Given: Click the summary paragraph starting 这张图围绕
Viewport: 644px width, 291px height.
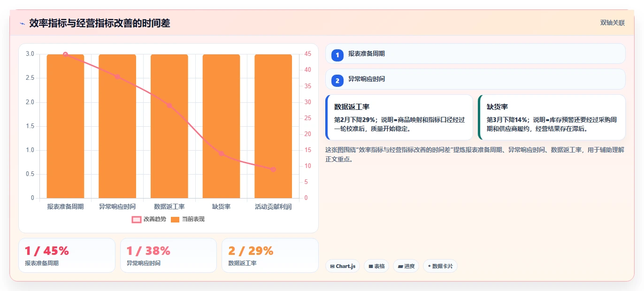Looking at the screenshot, I should [475, 154].
